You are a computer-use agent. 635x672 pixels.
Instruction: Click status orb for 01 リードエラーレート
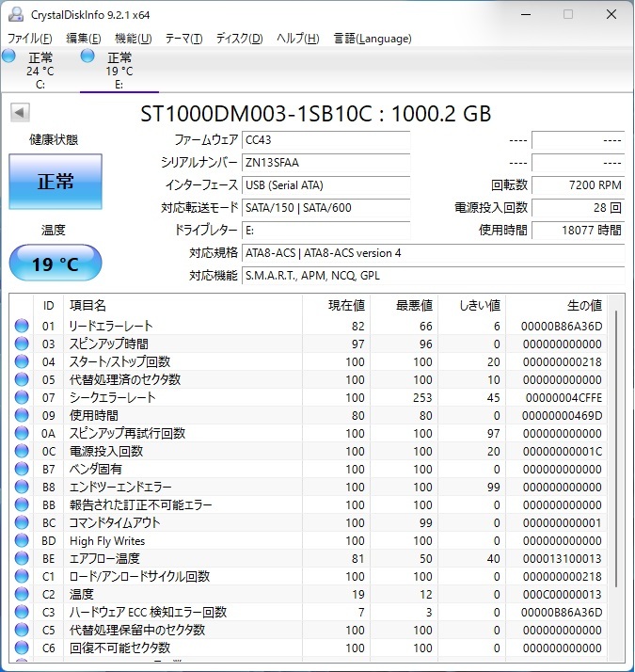[22, 326]
